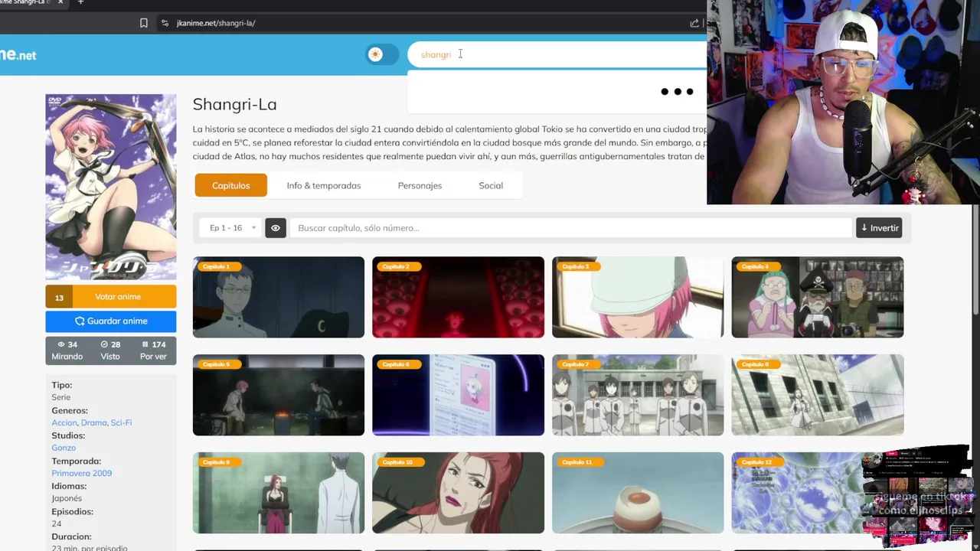980x551 pixels.
Task: Open the Accion genre link
Action: pos(64,422)
